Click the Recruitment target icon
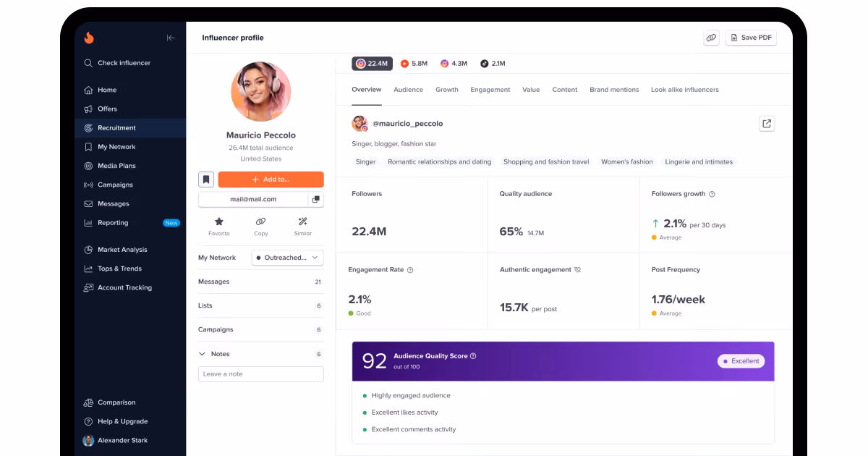Screen dimensions: 868x456 pyautogui.click(x=88, y=128)
